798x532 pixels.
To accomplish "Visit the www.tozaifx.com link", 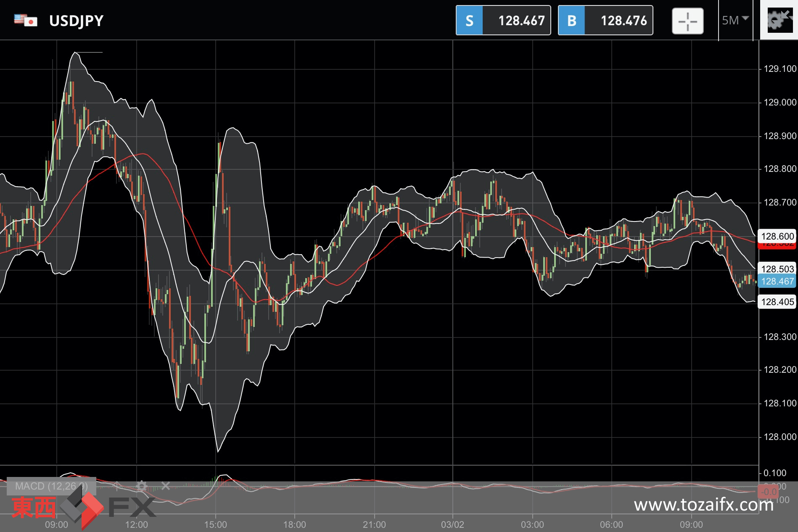I will click(704, 505).
